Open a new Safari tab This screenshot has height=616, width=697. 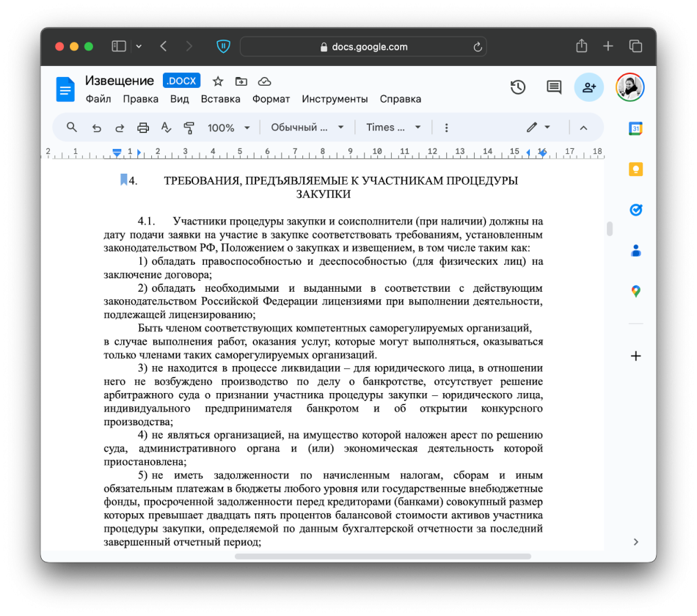click(x=607, y=46)
